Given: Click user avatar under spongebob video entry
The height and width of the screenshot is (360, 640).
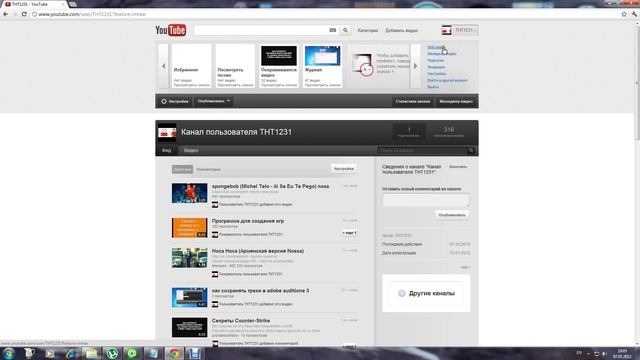Looking at the screenshot, I should click(215, 204).
